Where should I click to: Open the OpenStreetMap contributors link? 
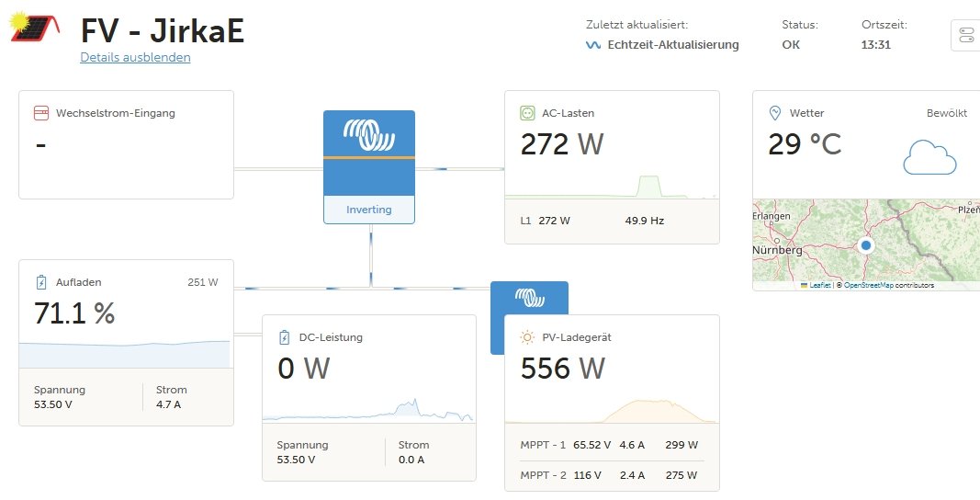tap(887, 286)
